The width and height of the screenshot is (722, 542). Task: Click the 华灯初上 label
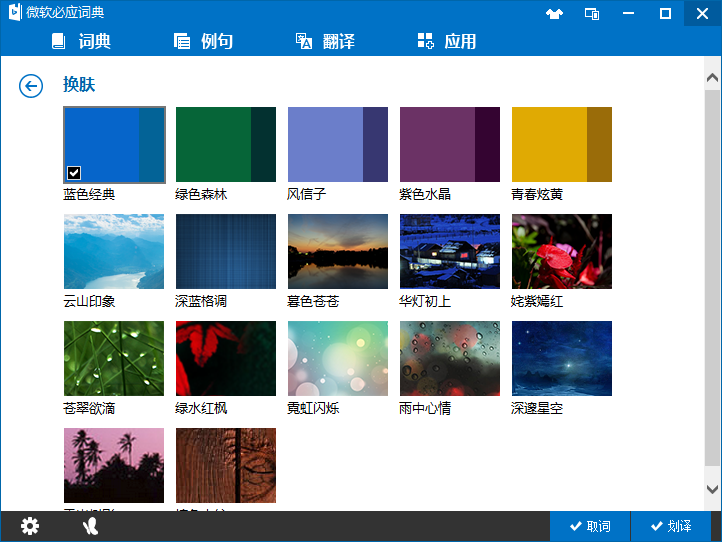point(425,301)
